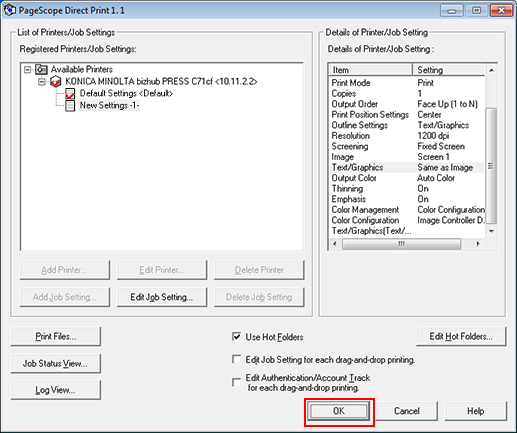Viewport: 517px width, 433px height.
Task: Click the PageScope Direct Print title bar icon
Action: (10, 10)
